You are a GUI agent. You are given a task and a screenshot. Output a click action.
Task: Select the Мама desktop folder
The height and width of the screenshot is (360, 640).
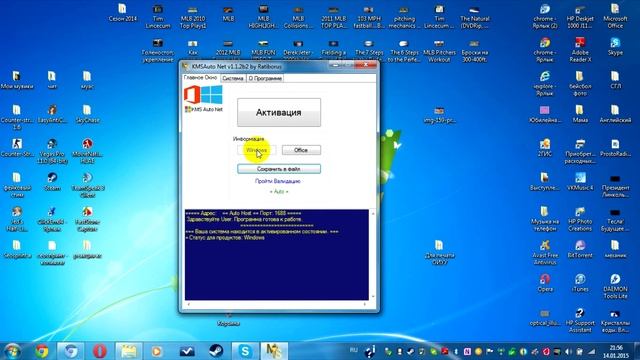(580, 114)
